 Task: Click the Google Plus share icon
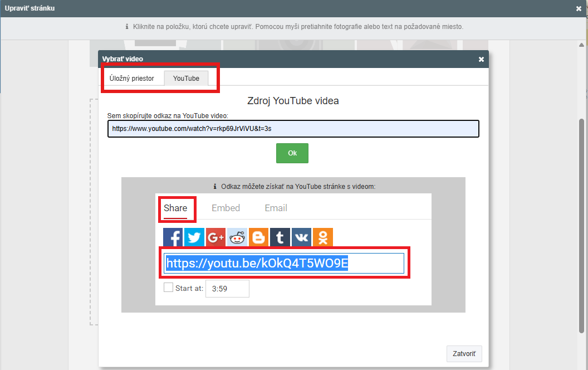215,237
